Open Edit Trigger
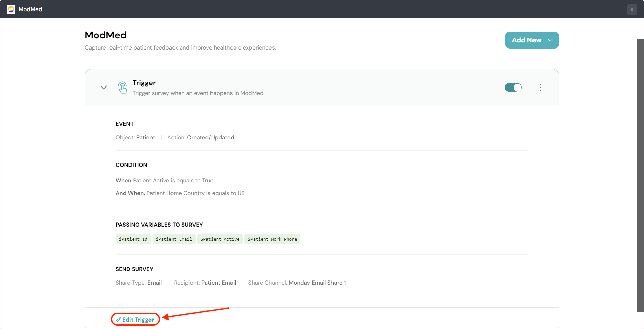 tap(135, 319)
